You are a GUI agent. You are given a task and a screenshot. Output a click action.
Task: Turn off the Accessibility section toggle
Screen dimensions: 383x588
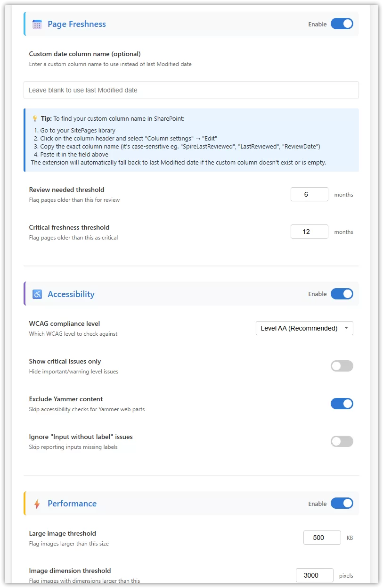pos(342,294)
